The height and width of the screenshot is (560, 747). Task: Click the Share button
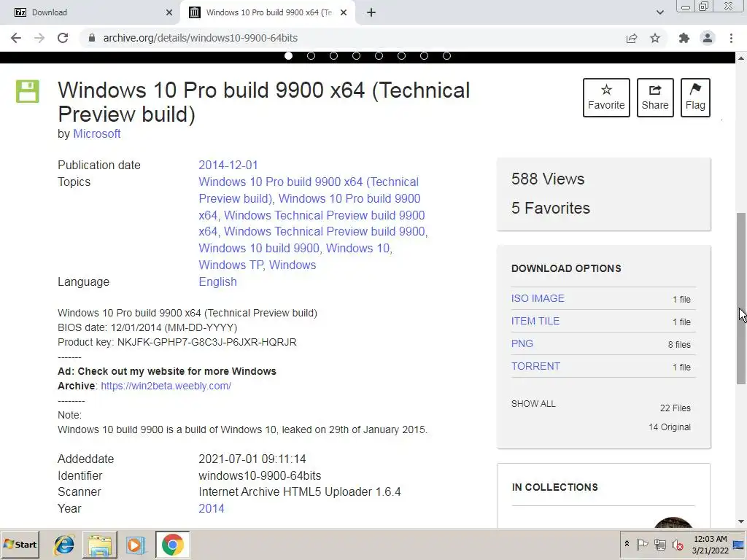655,98
